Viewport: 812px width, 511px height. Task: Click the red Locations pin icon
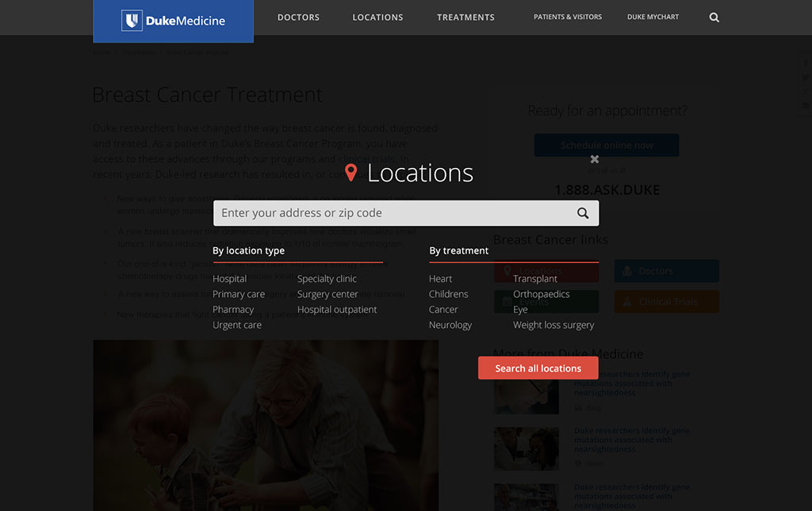351,173
